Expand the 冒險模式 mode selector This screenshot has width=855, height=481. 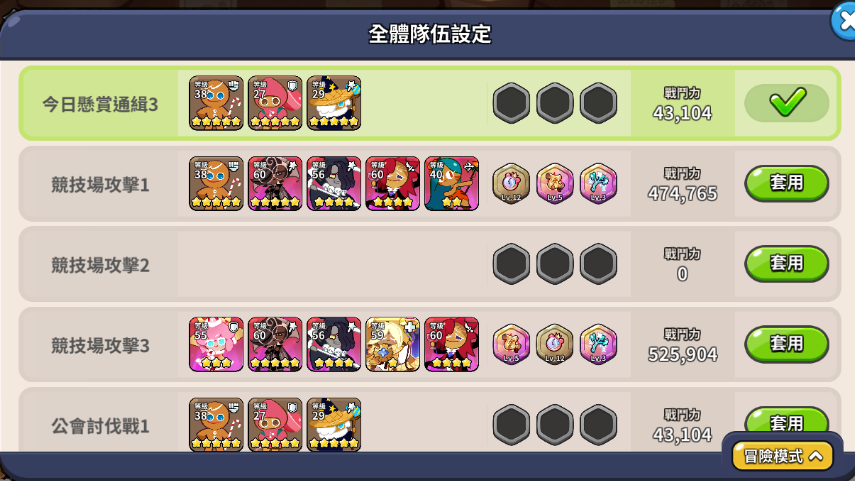[x=783, y=456]
